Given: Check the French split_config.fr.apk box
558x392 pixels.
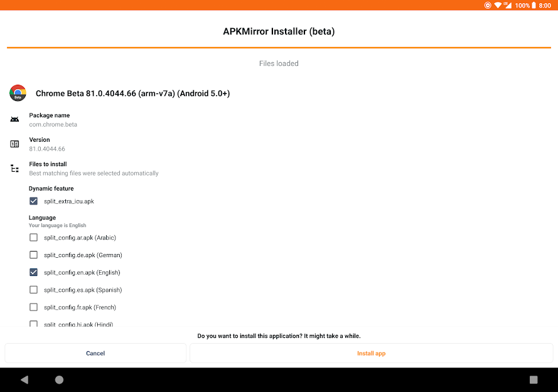Looking at the screenshot, I should tap(33, 307).
